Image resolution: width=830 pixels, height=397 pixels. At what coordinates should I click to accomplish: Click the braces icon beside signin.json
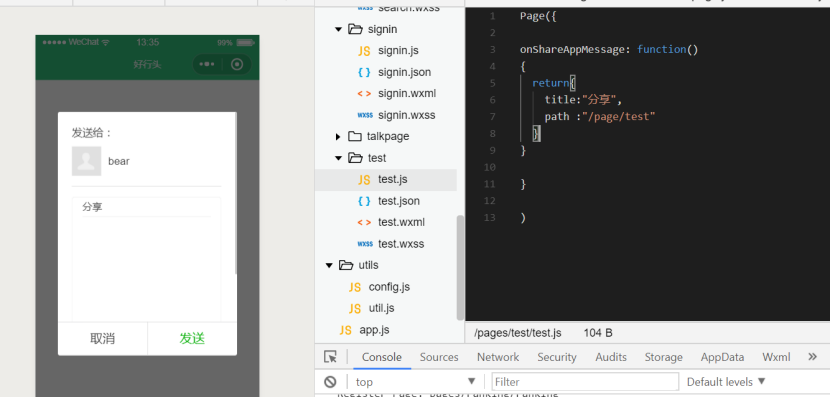364,73
